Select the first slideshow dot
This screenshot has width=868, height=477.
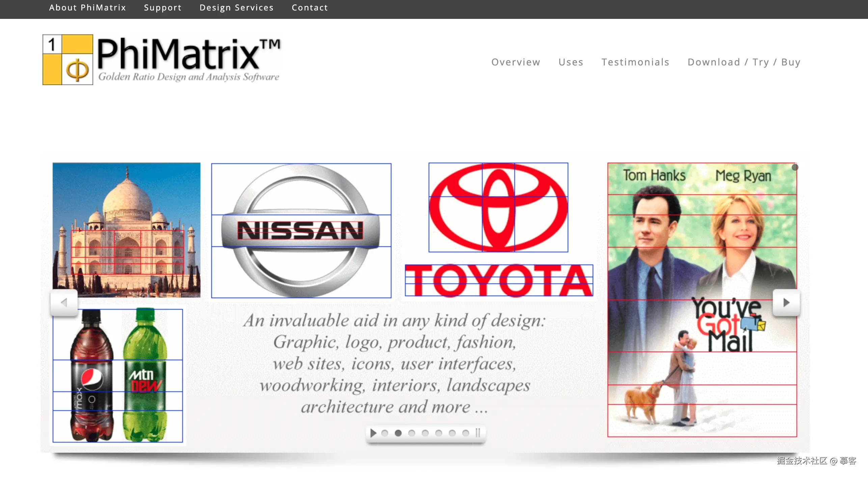(x=384, y=433)
